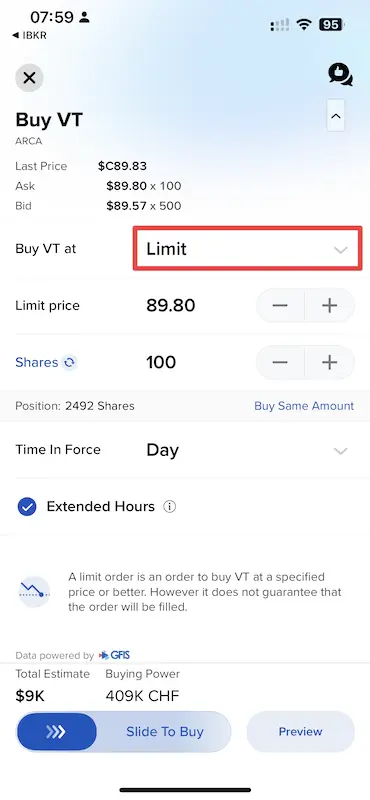Uncheck the Extended Hours checkbox
The image size is (370, 800).
(27, 507)
